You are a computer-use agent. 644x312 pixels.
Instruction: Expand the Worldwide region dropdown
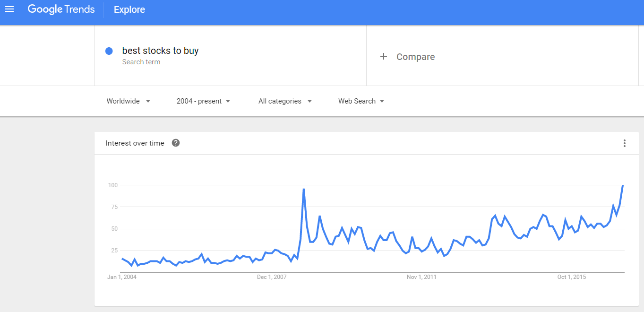129,101
